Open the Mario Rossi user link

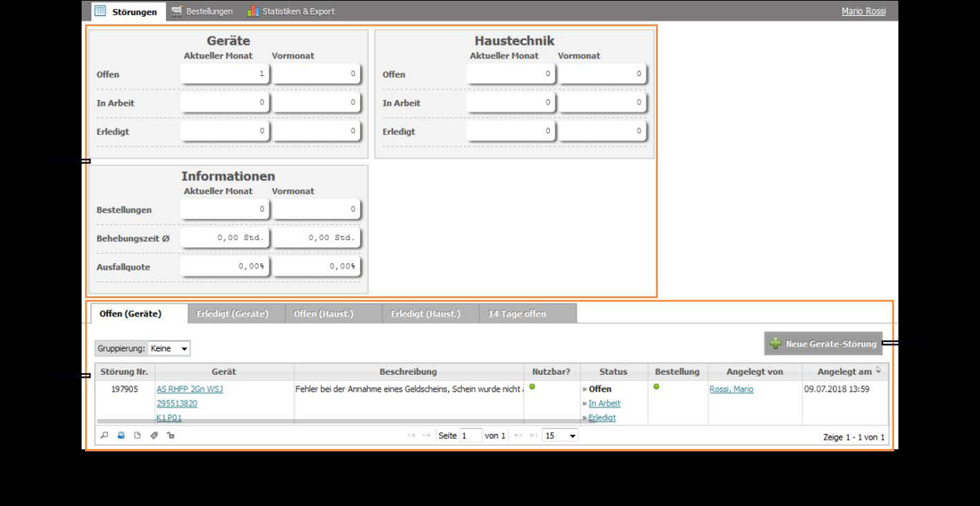click(864, 12)
